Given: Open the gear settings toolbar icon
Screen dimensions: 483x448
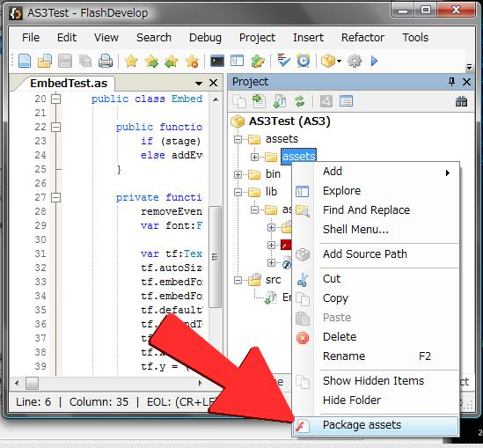Looking at the screenshot, I should [355, 61].
